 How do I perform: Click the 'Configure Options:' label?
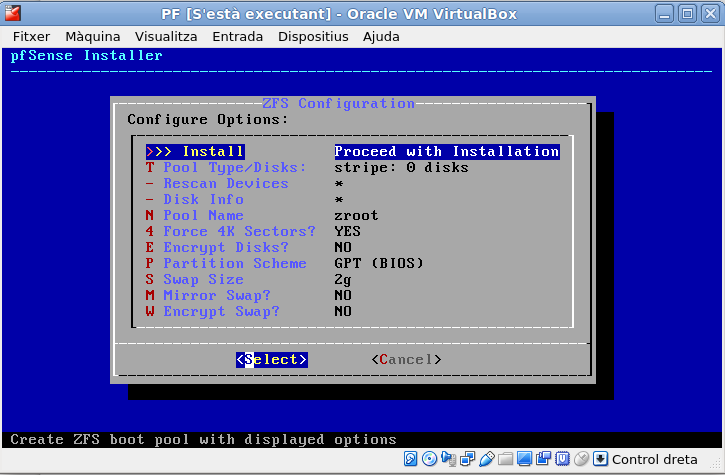click(208, 120)
